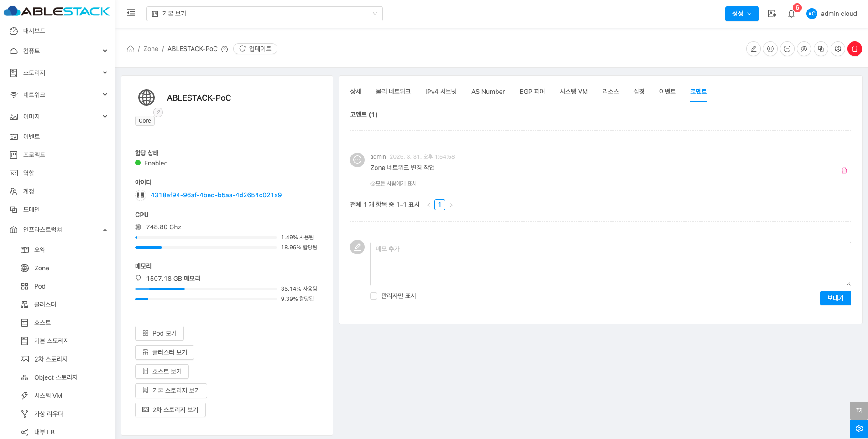Expand the 스토리지 sidebar menu
Screen dimensions: 868x439
click(58, 73)
